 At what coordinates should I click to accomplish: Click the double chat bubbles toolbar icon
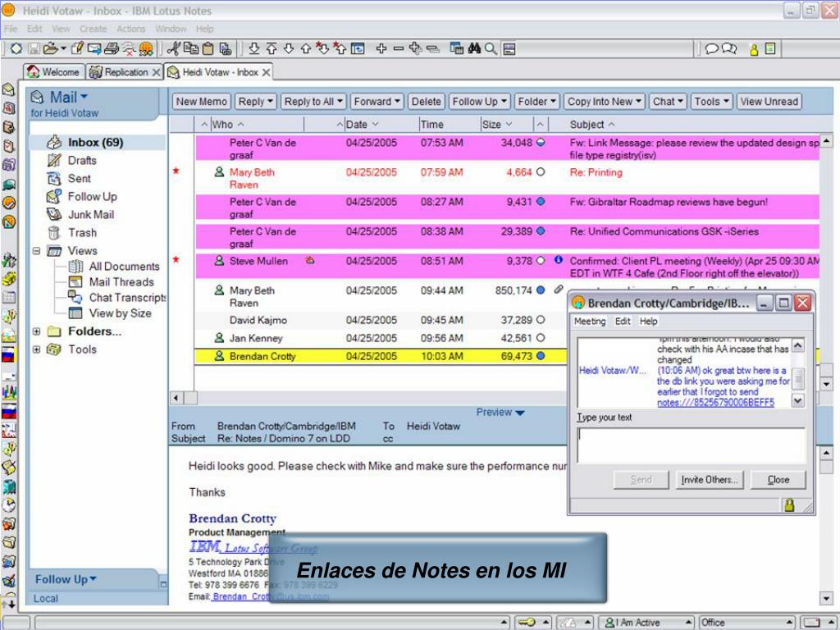tap(729, 48)
